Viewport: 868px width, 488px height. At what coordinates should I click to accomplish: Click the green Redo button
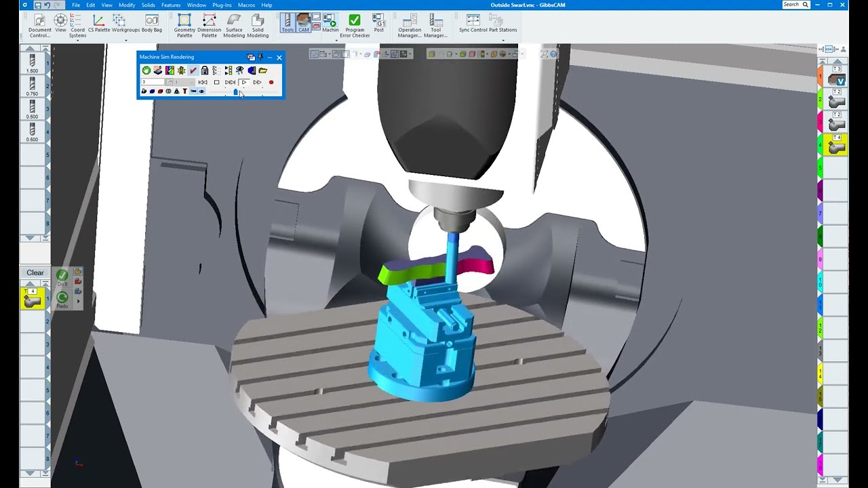(62, 299)
